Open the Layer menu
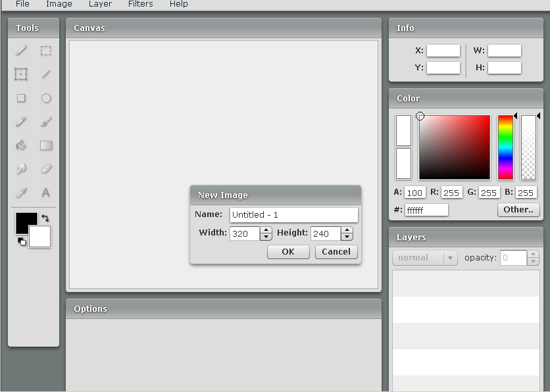 pos(100,4)
